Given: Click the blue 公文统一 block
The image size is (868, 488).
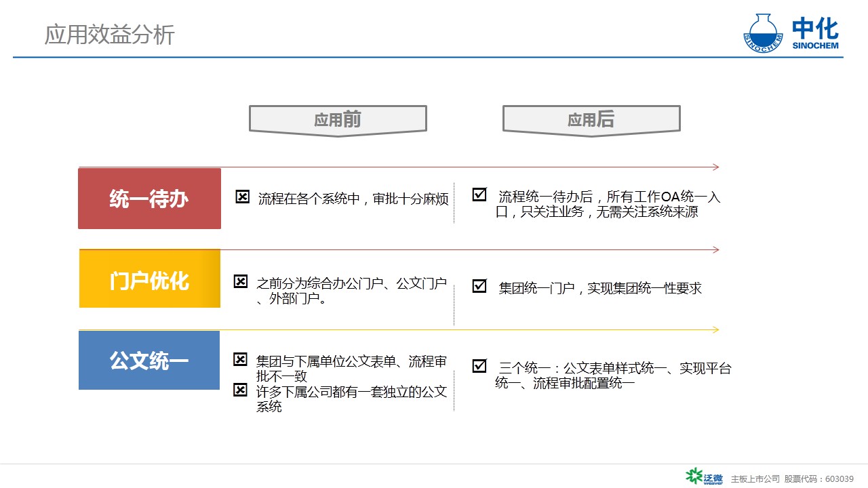Looking at the screenshot, I should click(149, 360).
